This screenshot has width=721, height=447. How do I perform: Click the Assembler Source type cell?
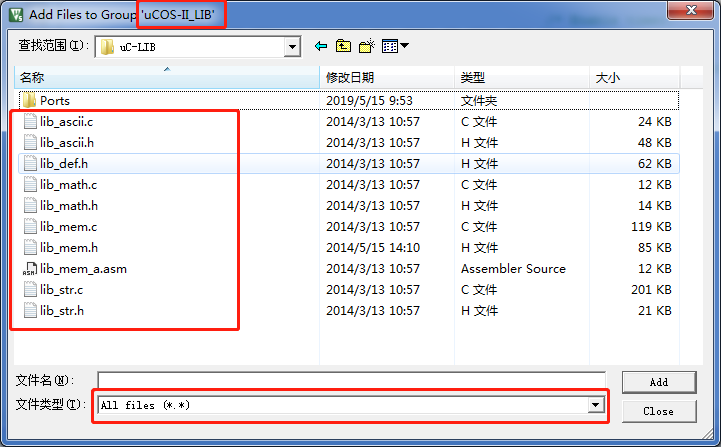pyautogui.click(x=513, y=269)
